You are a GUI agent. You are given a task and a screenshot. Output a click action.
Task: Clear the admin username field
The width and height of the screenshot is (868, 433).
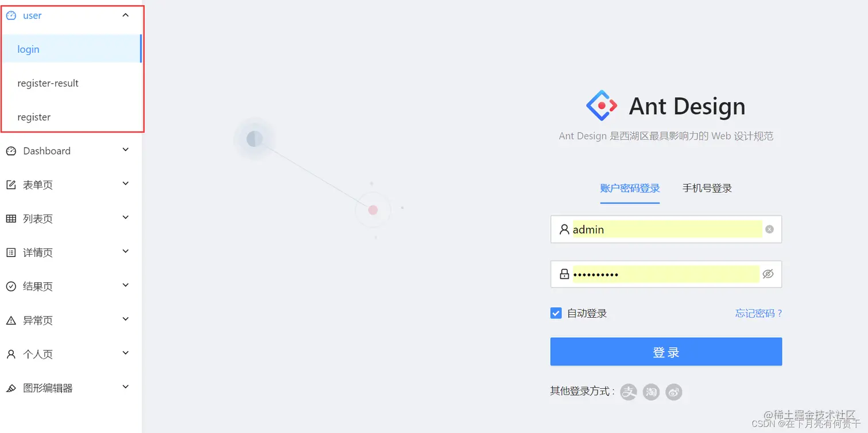point(769,229)
